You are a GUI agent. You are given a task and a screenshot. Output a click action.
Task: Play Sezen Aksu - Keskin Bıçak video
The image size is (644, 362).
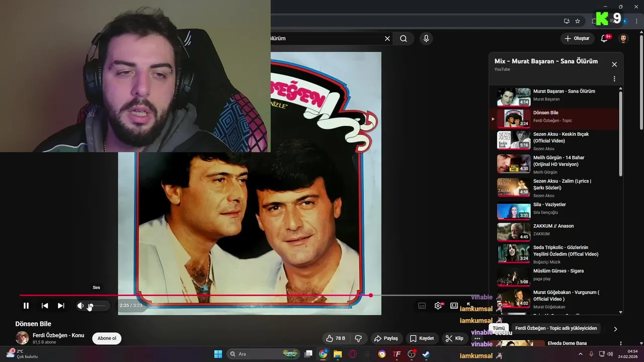[x=553, y=140]
